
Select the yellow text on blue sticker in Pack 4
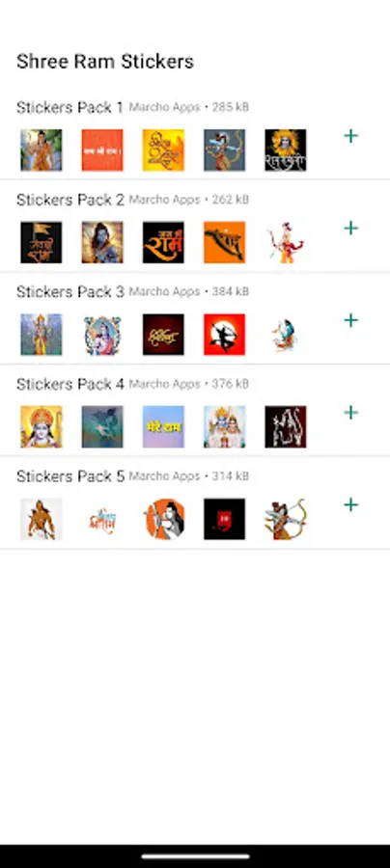[x=163, y=427]
